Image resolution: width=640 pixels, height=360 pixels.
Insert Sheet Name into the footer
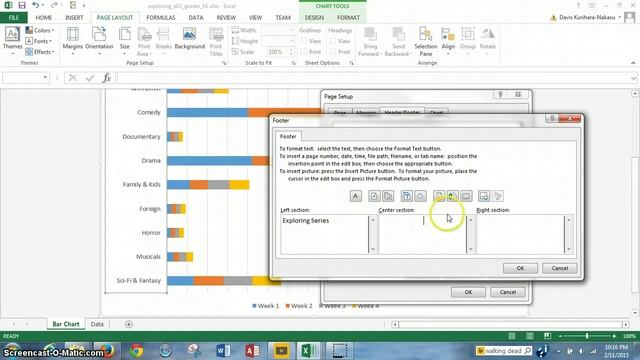click(x=466, y=196)
